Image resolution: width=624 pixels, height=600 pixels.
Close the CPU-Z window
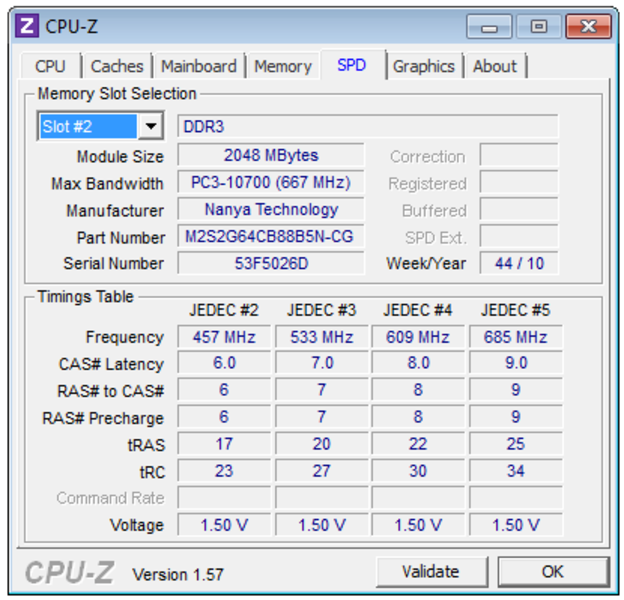pos(588,27)
